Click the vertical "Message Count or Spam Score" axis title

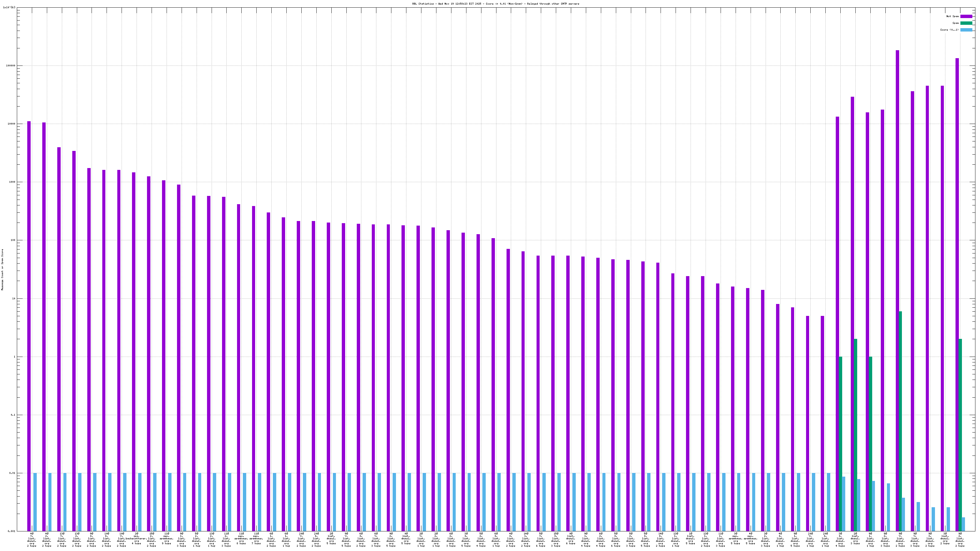tap(2, 270)
